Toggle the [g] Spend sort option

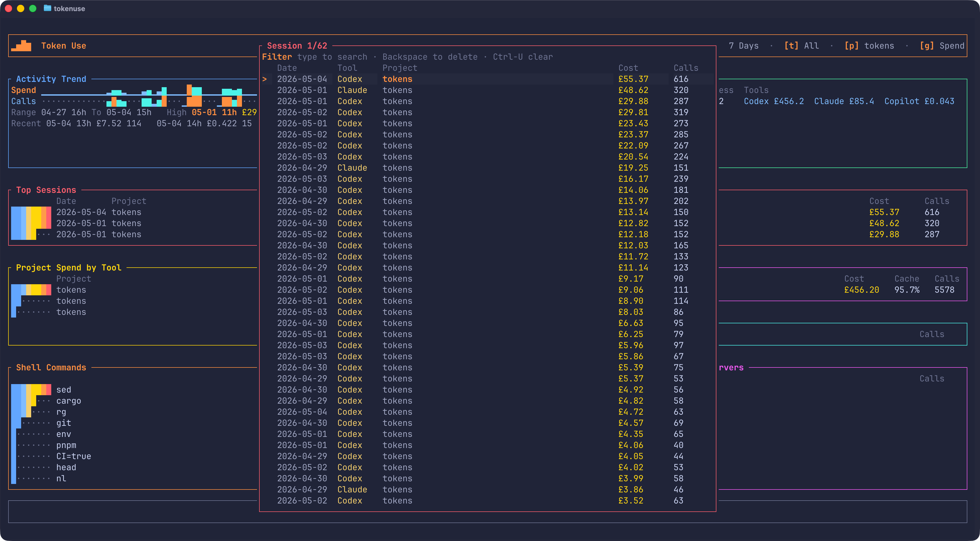[x=942, y=46]
